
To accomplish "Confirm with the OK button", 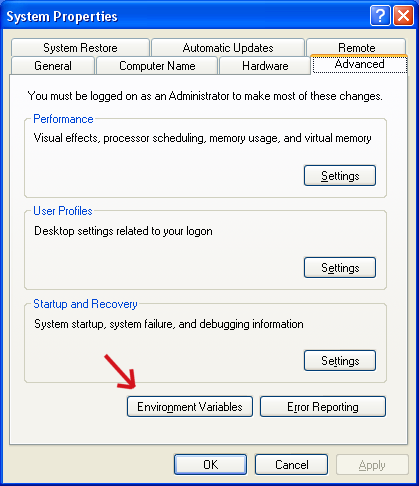I will (x=210, y=464).
